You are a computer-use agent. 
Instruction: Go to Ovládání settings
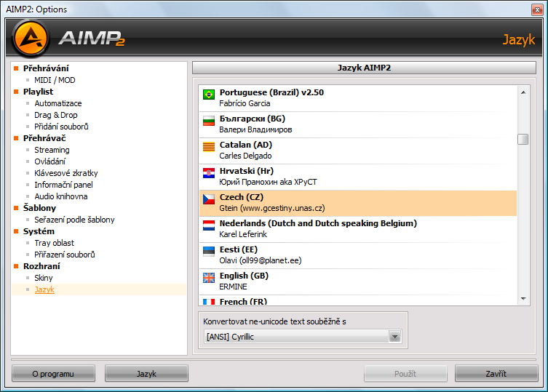coord(49,161)
